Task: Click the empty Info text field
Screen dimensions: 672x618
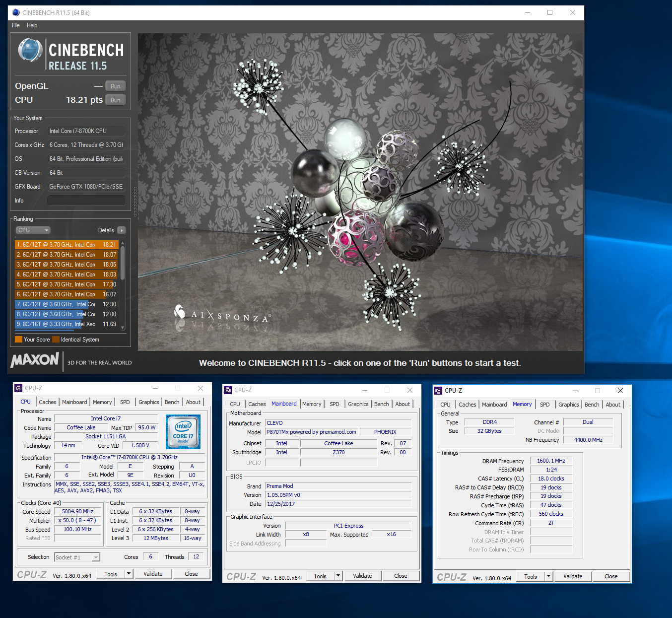Action: click(86, 201)
